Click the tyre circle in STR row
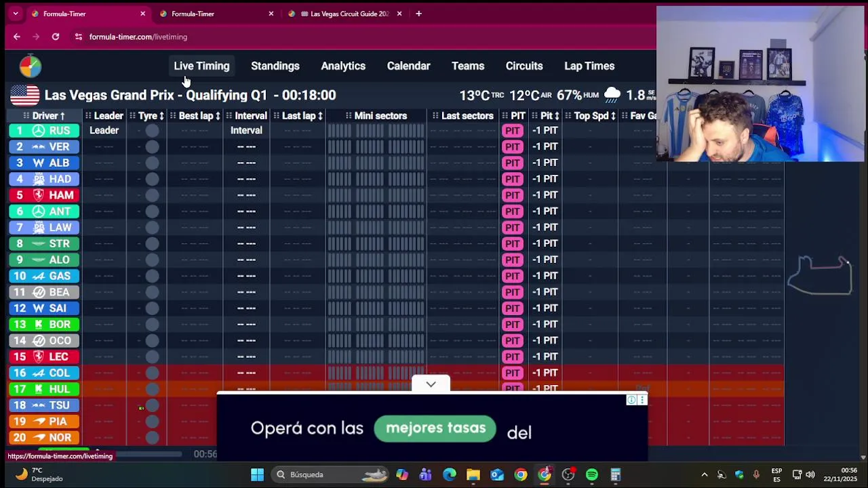 coord(152,243)
